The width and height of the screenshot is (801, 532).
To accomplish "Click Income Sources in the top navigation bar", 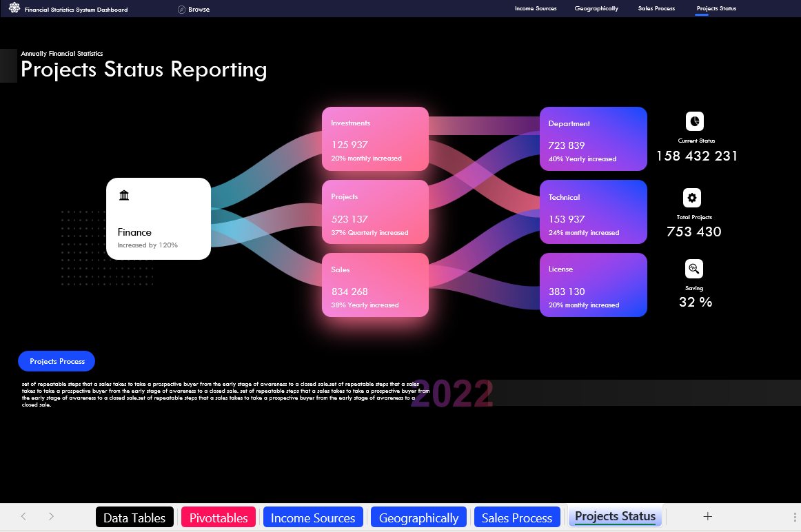I will tap(536, 8).
